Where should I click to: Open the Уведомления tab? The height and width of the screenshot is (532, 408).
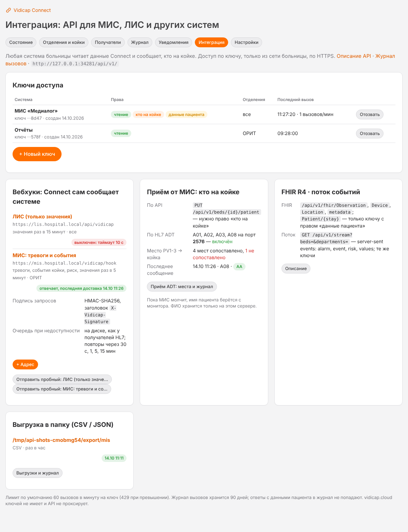[x=173, y=42]
